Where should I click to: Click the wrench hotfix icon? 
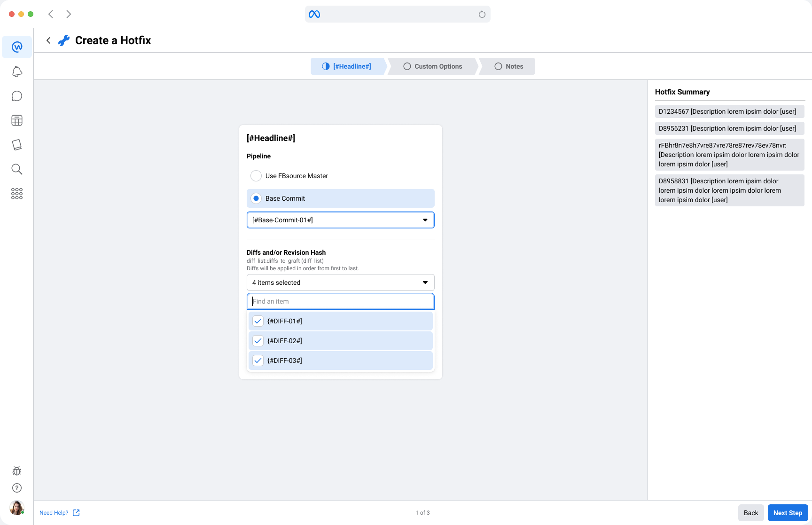point(64,40)
